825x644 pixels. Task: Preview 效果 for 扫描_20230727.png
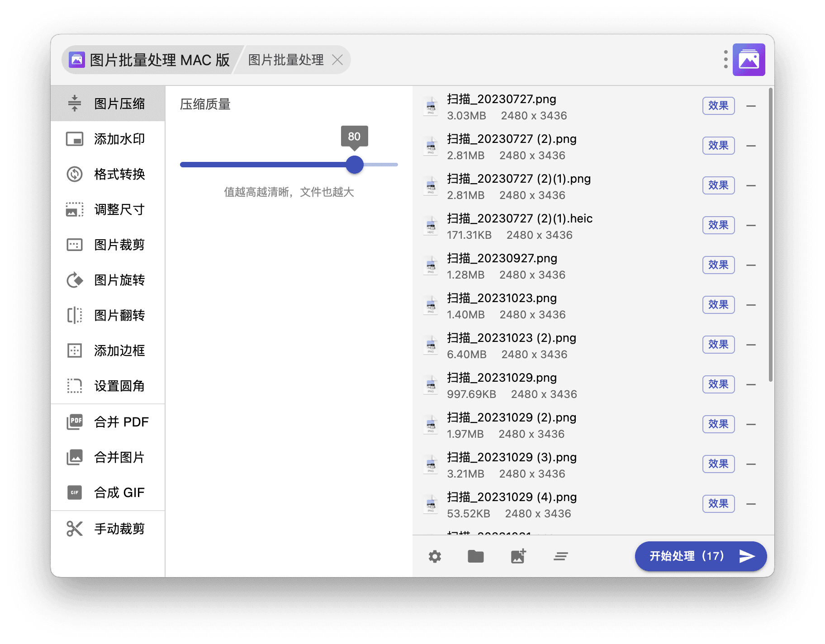pos(718,106)
